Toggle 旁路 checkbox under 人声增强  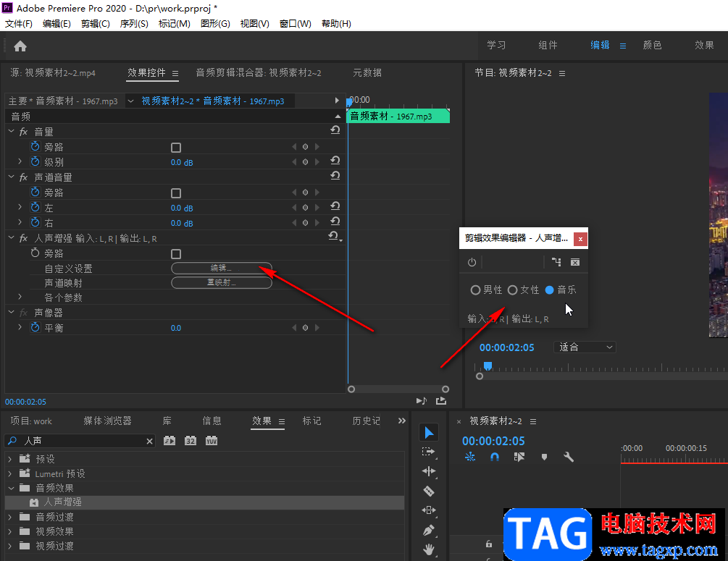[176, 254]
